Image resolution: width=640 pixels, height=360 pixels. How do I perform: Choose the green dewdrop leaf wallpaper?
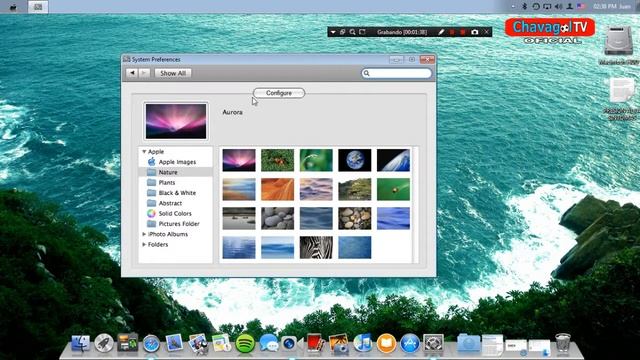click(316, 160)
